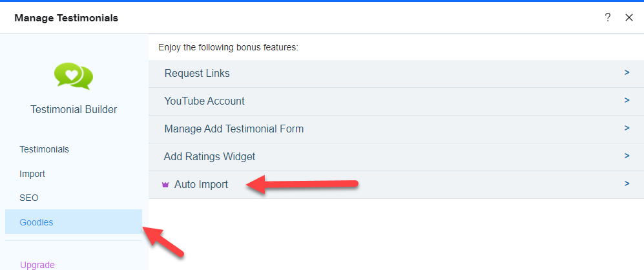This screenshot has width=644, height=270.
Task: Click the purple crown icon beside Auto Import
Action: coord(165,185)
